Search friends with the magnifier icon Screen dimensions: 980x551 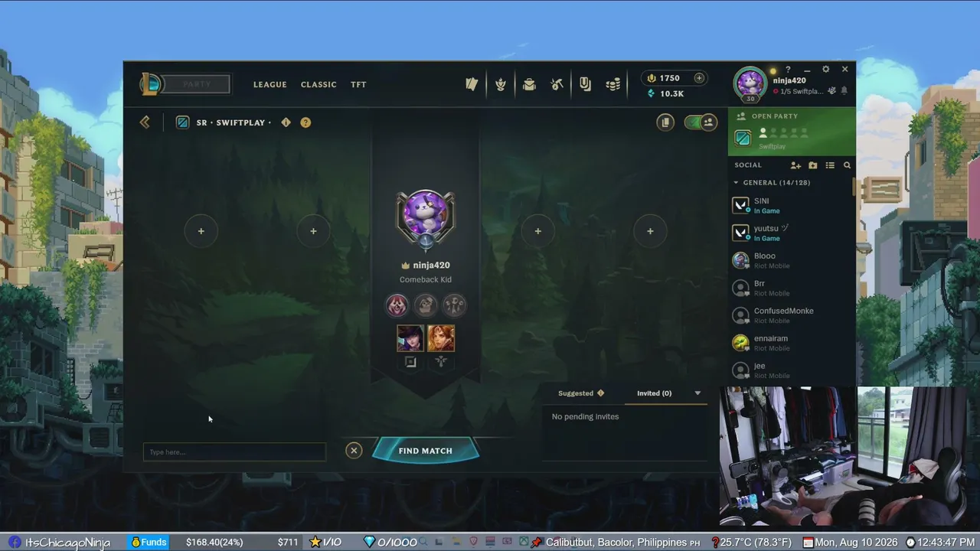point(847,165)
